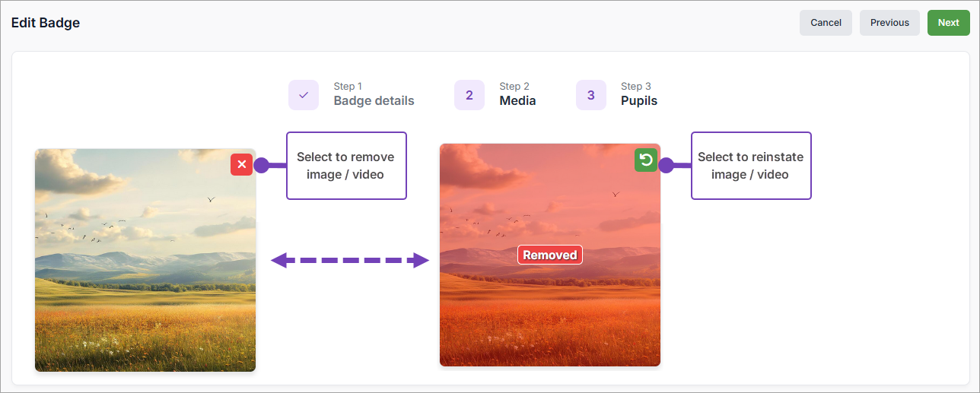Click the Step 3 number badge
The width and height of the screenshot is (980, 393).
click(591, 95)
